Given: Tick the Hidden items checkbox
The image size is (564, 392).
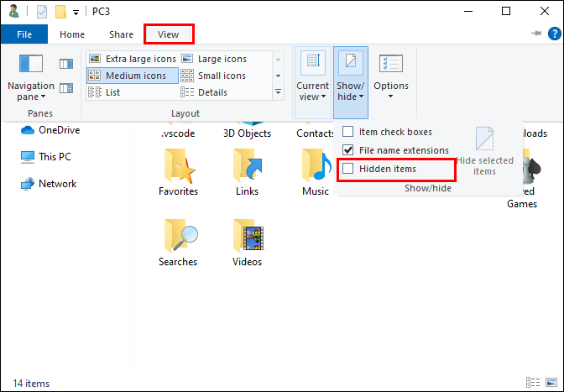Looking at the screenshot, I should click(x=348, y=169).
